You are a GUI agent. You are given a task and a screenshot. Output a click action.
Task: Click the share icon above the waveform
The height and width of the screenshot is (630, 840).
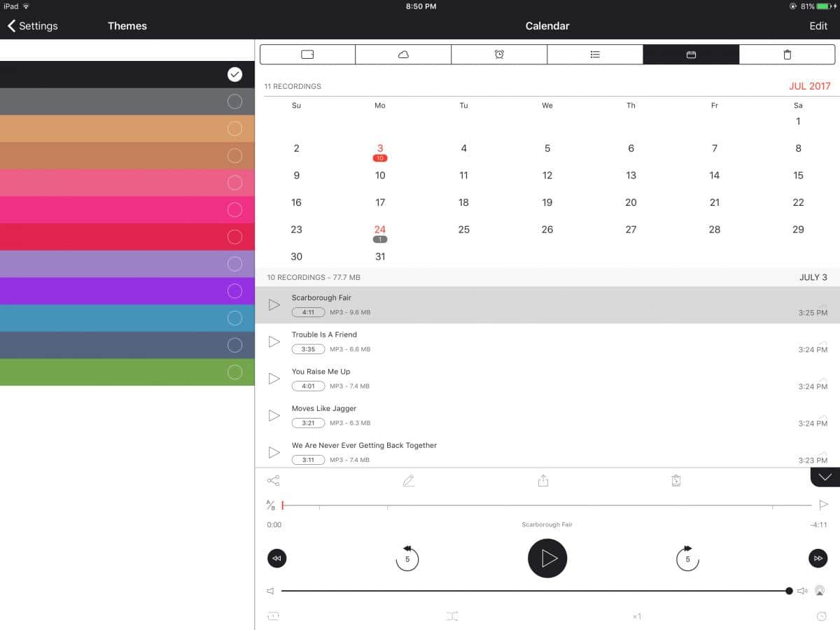click(x=273, y=481)
